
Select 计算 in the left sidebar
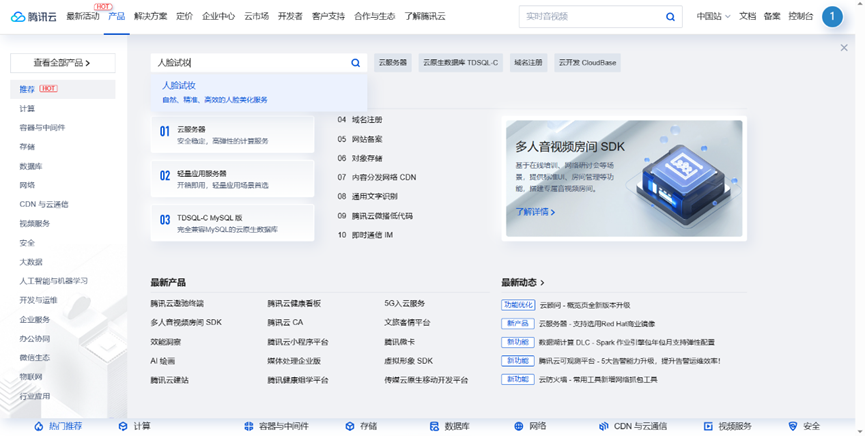27,109
